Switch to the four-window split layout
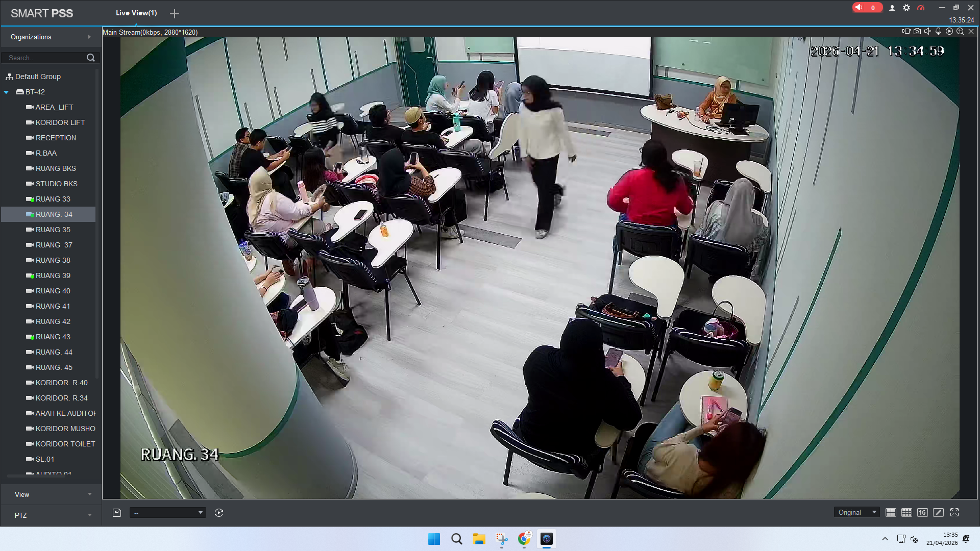Image resolution: width=980 pixels, height=551 pixels. pyautogui.click(x=891, y=512)
